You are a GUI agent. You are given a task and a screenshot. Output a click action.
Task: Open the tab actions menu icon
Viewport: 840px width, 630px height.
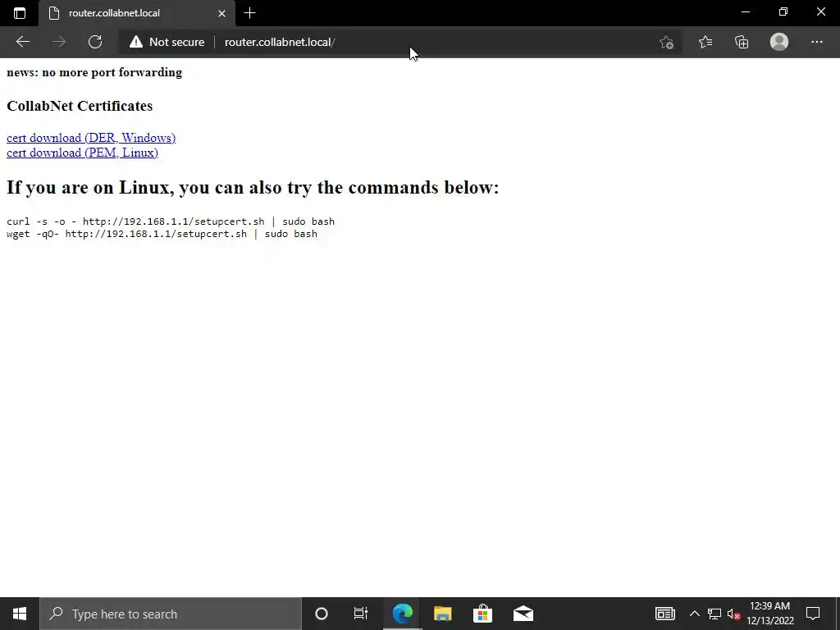tap(20, 13)
